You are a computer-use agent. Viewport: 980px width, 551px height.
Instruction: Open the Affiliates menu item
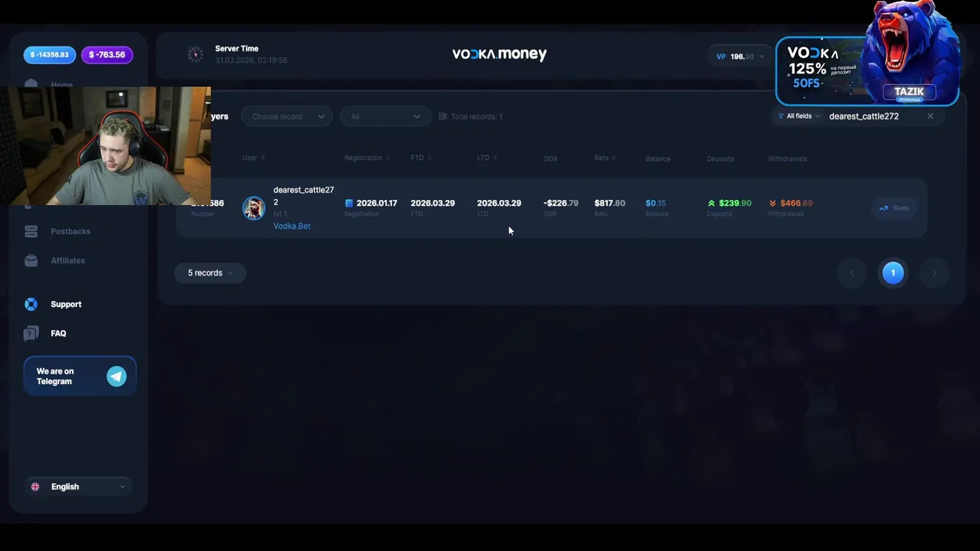point(67,260)
